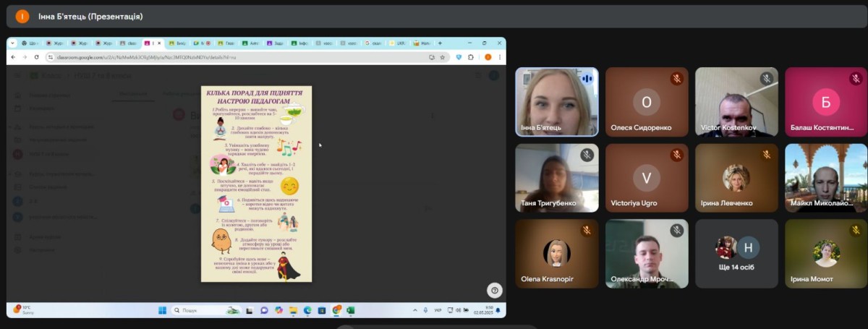Screen dimensions: 868x329
Task: Click muted mic icon on Олеся Сидоренко tile
Action: tap(676, 79)
